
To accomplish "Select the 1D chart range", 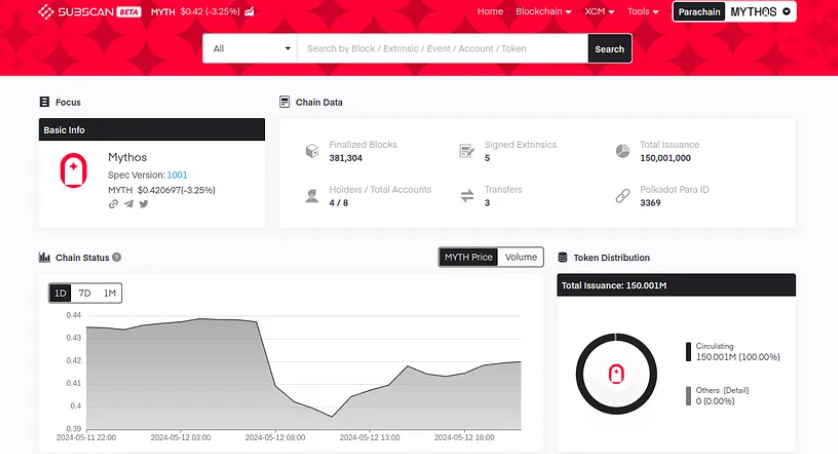I will 60,293.
